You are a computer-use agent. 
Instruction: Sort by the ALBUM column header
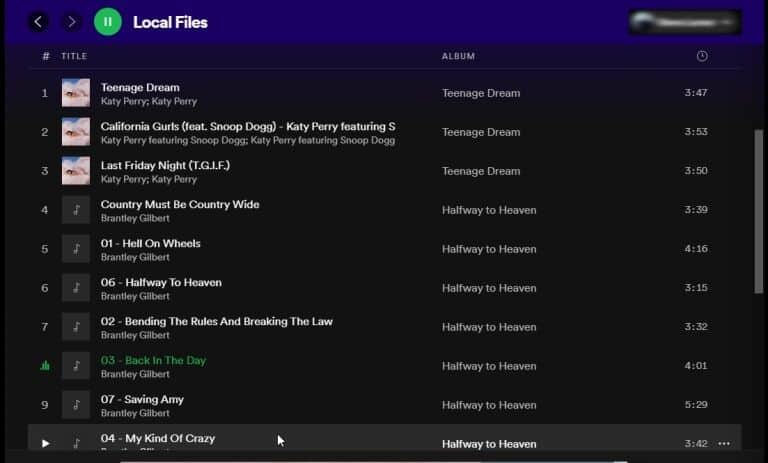click(458, 56)
